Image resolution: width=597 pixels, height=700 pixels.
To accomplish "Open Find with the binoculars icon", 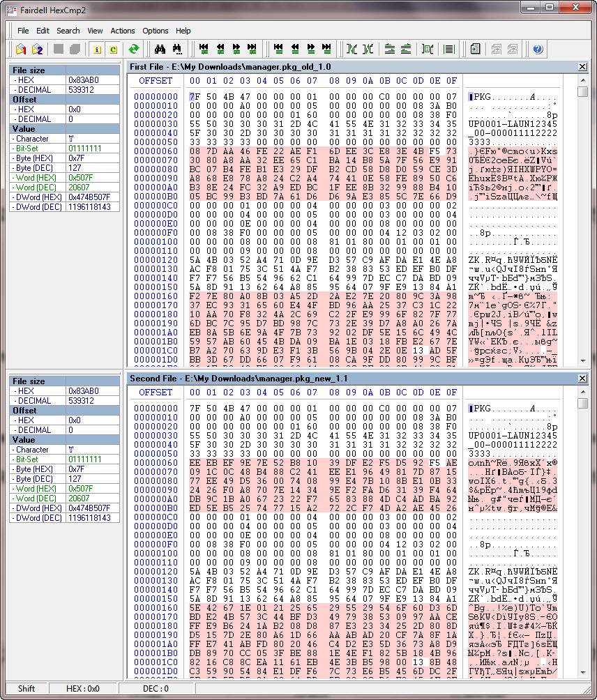I will pos(160,49).
